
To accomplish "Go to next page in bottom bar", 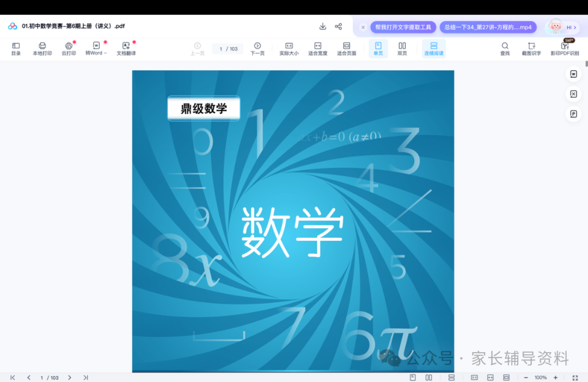I will point(69,378).
